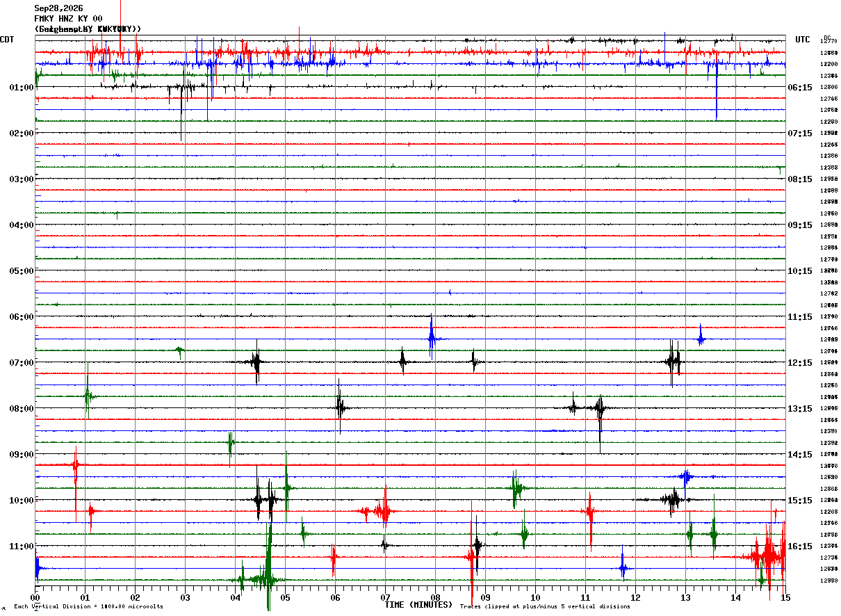This screenshot has width=841, height=616.
Task: Click the UTC time zone label
Action: [x=803, y=40]
